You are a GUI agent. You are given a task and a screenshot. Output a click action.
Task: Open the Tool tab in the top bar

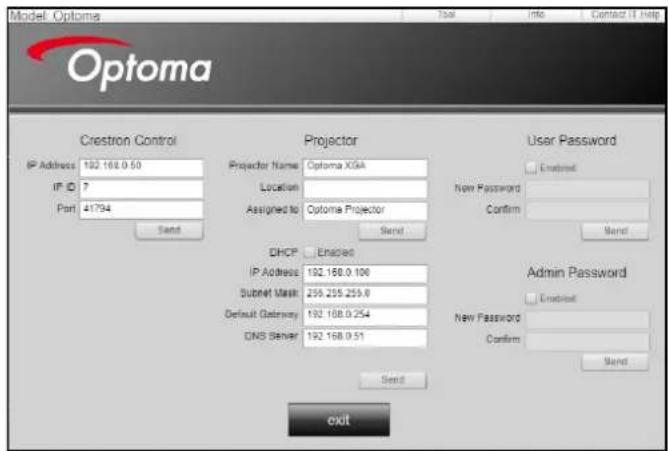[446, 14]
